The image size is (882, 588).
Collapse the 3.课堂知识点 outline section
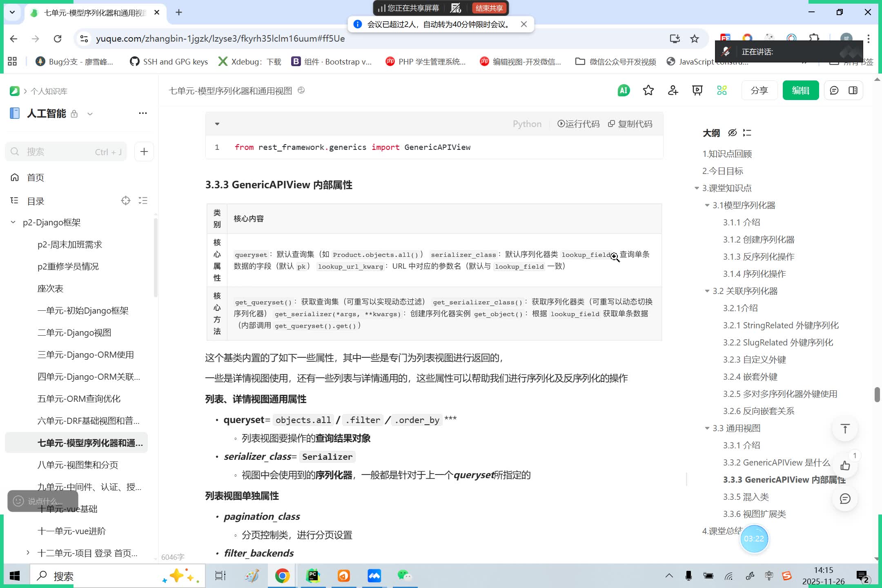pos(697,188)
